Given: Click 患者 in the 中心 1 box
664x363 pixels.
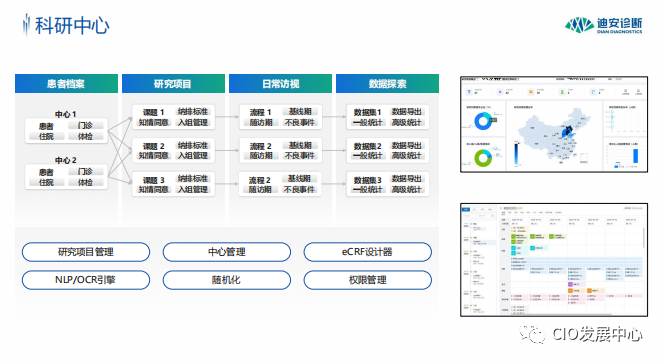Looking at the screenshot, I should pos(46,126).
